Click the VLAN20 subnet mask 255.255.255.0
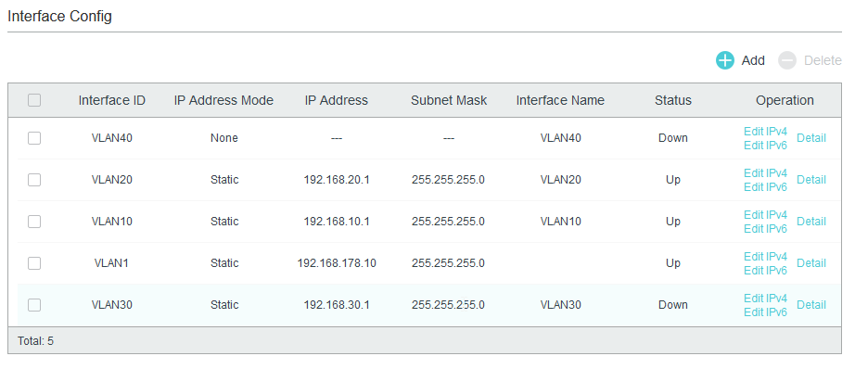 click(449, 180)
